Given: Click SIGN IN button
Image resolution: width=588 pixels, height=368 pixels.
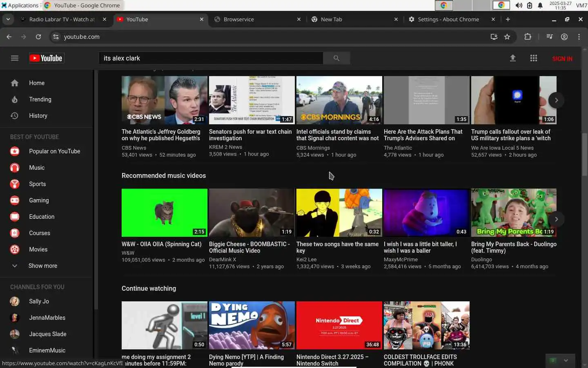Looking at the screenshot, I should coord(562,58).
